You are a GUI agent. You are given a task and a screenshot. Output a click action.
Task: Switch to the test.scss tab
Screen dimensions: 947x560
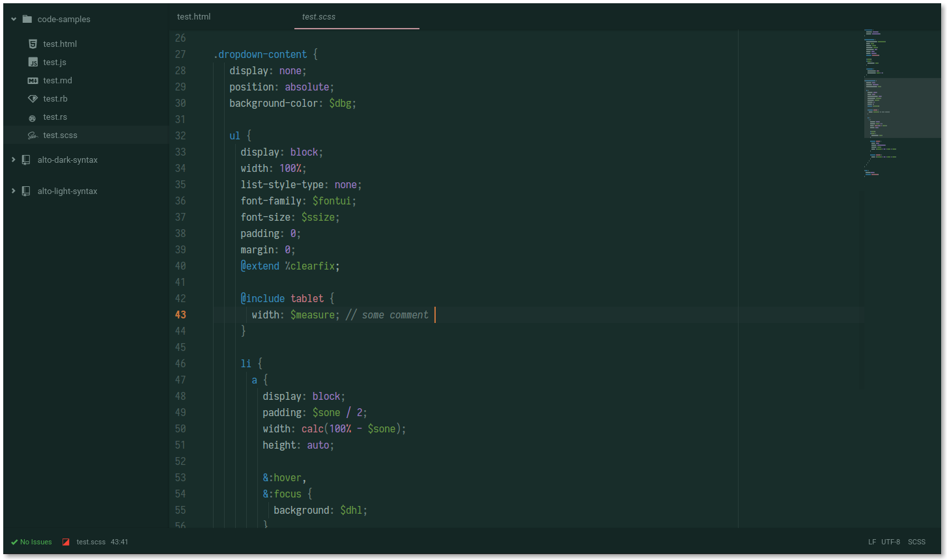coord(357,16)
